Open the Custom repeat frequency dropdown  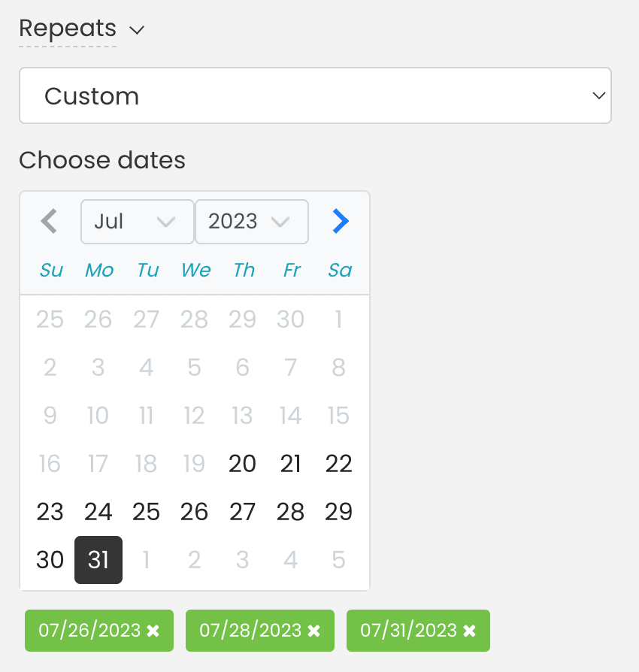[316, 95]
